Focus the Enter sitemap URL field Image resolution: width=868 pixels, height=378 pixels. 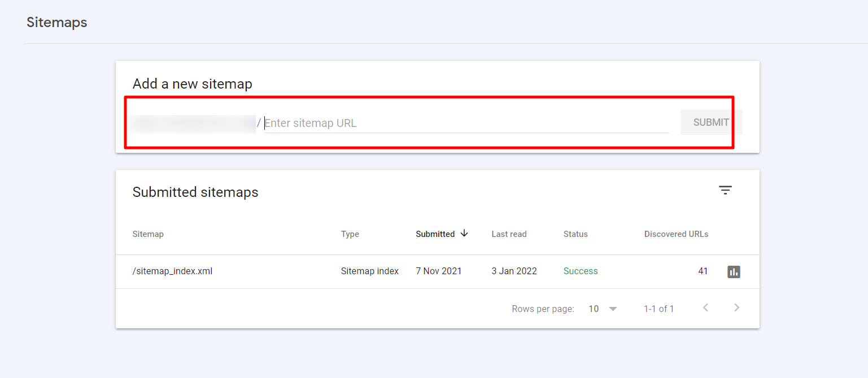click(x=466, y=123)
